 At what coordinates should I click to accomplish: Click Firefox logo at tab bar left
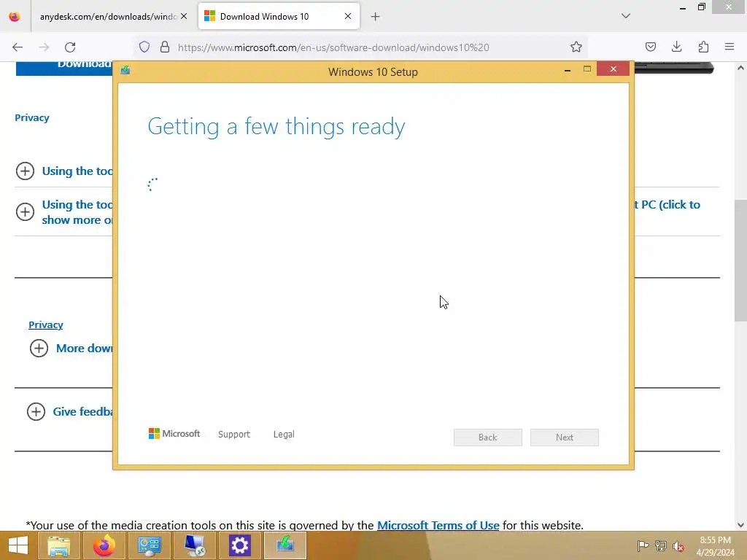(x=15, y=17)
